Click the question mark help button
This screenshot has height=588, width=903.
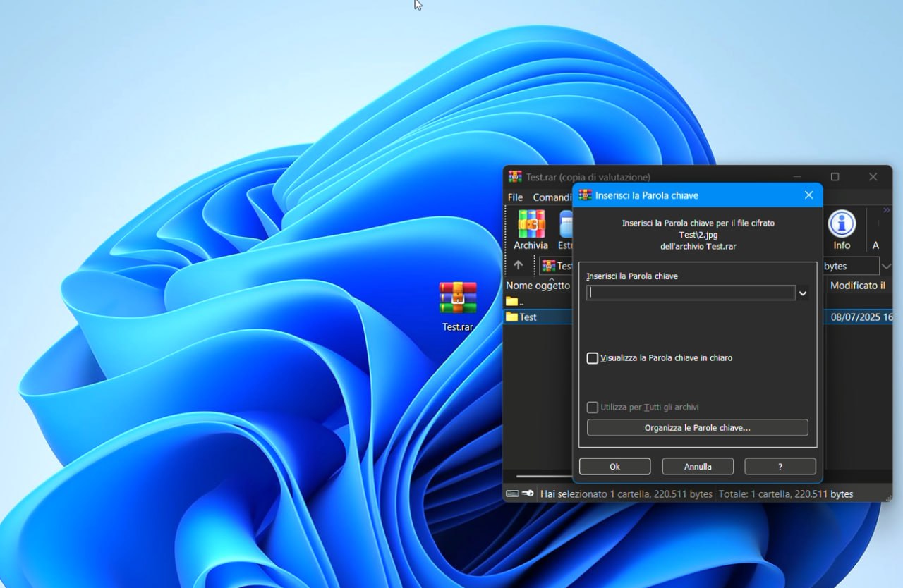click(x=780, y=466)
